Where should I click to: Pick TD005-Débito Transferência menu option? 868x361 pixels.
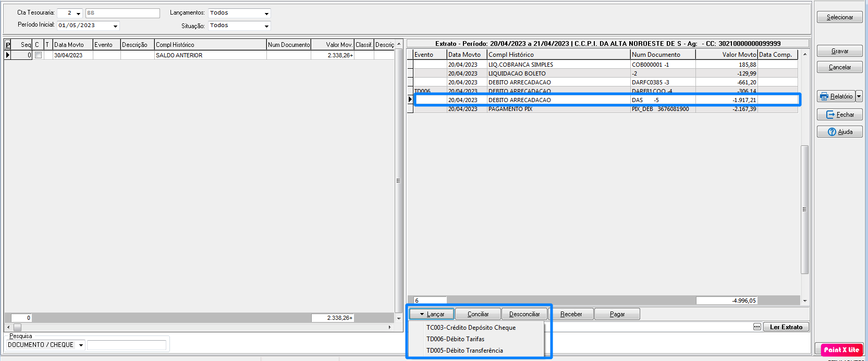coord(464,351)
